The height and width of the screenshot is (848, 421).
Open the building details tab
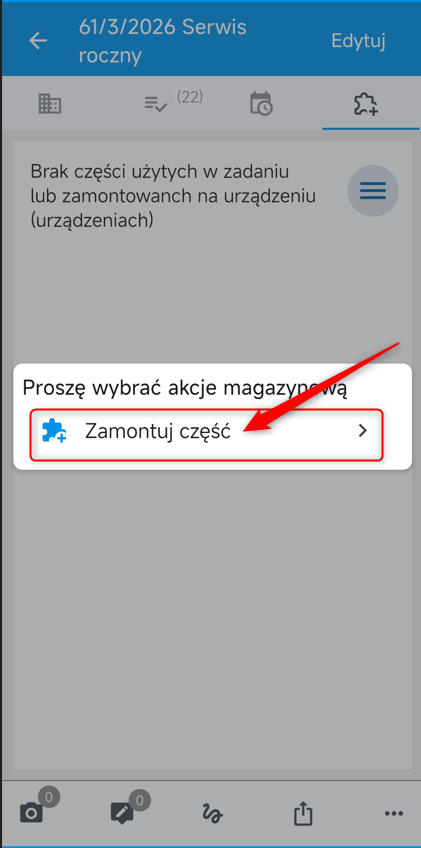coord(50,103)
